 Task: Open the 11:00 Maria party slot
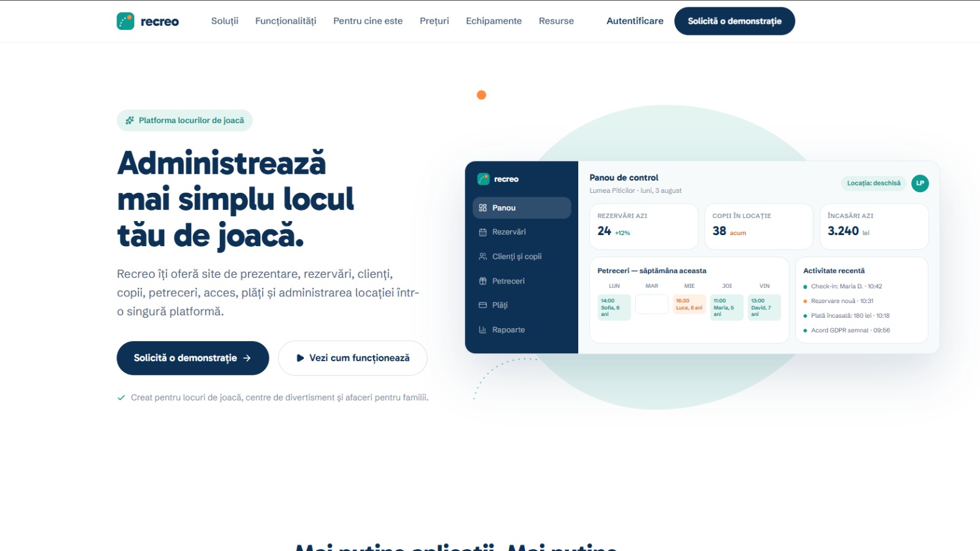(727, 307)
